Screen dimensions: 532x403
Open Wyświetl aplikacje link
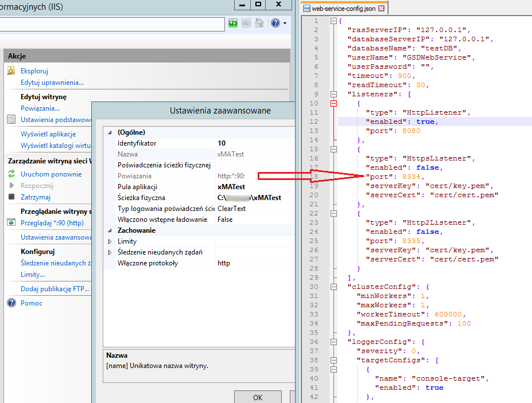click(48, 134)
